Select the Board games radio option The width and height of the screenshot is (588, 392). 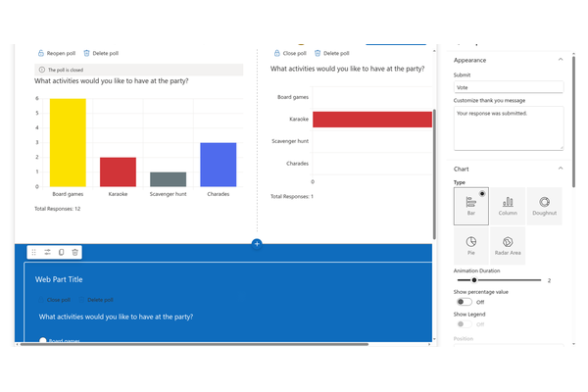click(43, 340)
